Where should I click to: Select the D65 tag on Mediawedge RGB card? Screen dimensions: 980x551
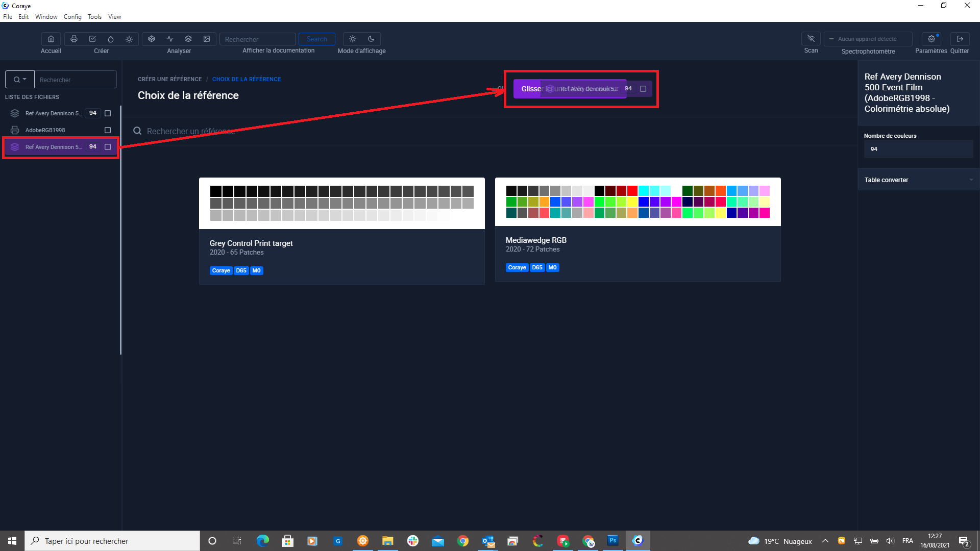point(537,267)
